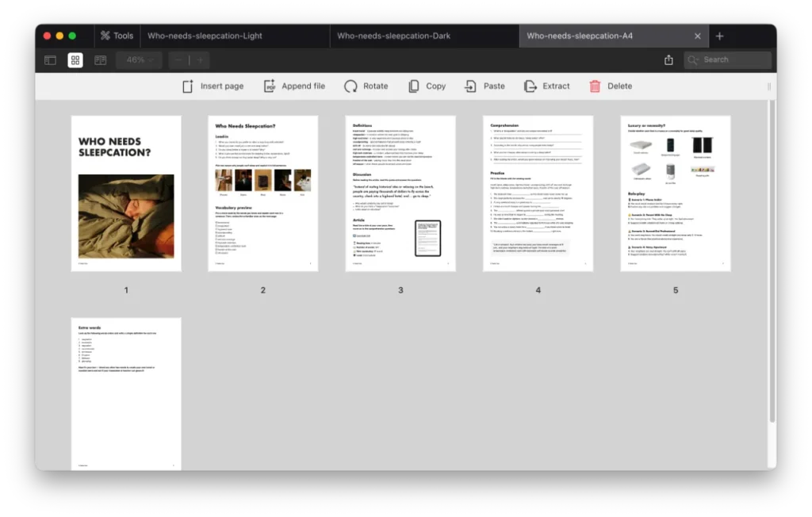Switch to the Who-needs-sleepcation-Dark tab
This screenshot has width=812, height=517.
(x=389, y=36)
